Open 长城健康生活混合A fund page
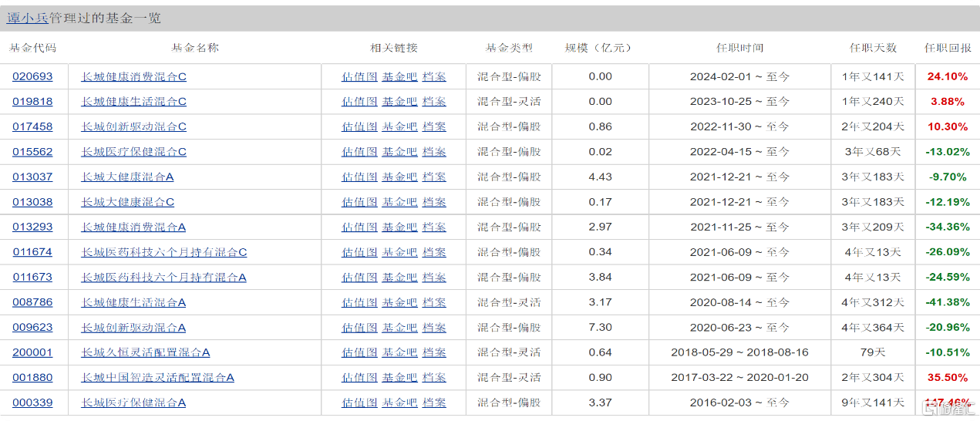 point(134,302)
